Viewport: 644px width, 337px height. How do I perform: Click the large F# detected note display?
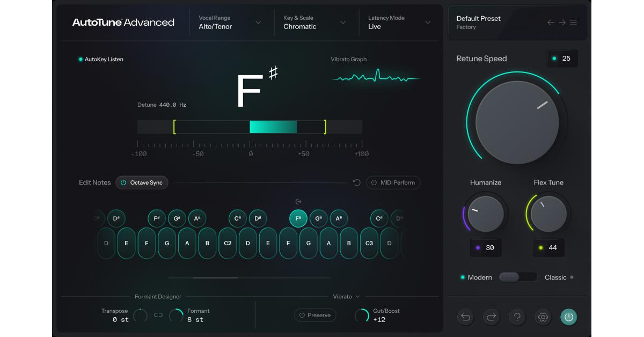tap(257, 87)
